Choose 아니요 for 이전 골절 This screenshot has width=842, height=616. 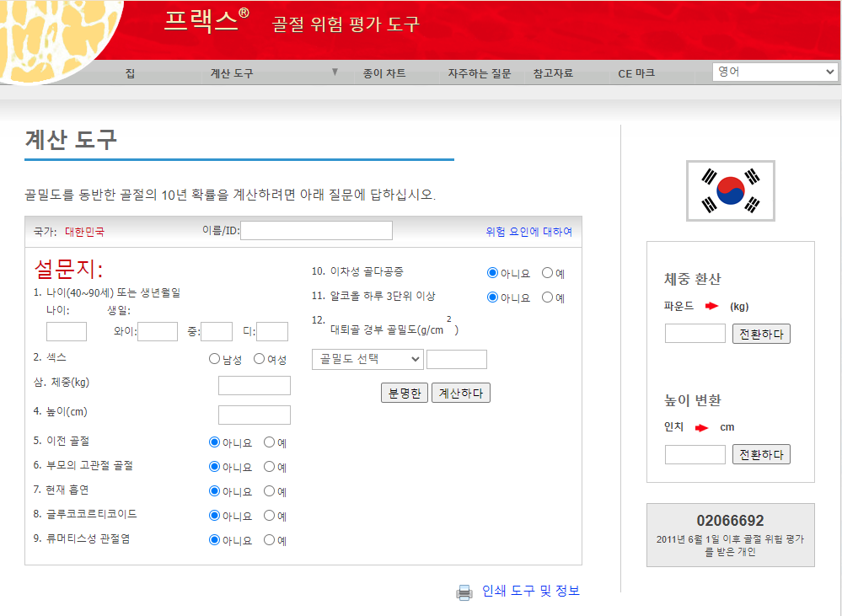pyautogui.click(x=214, y=442)
